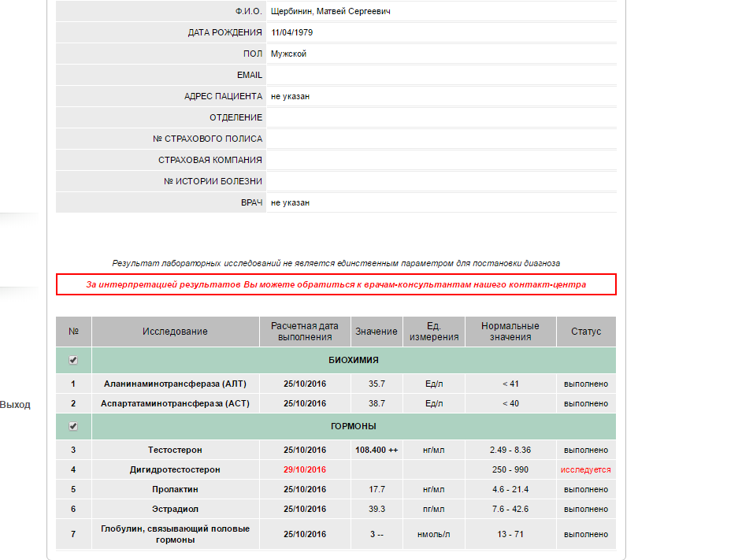This screenshot has height=560, width=753.
Task: Click the Значение column header
Action: [376, 332]
